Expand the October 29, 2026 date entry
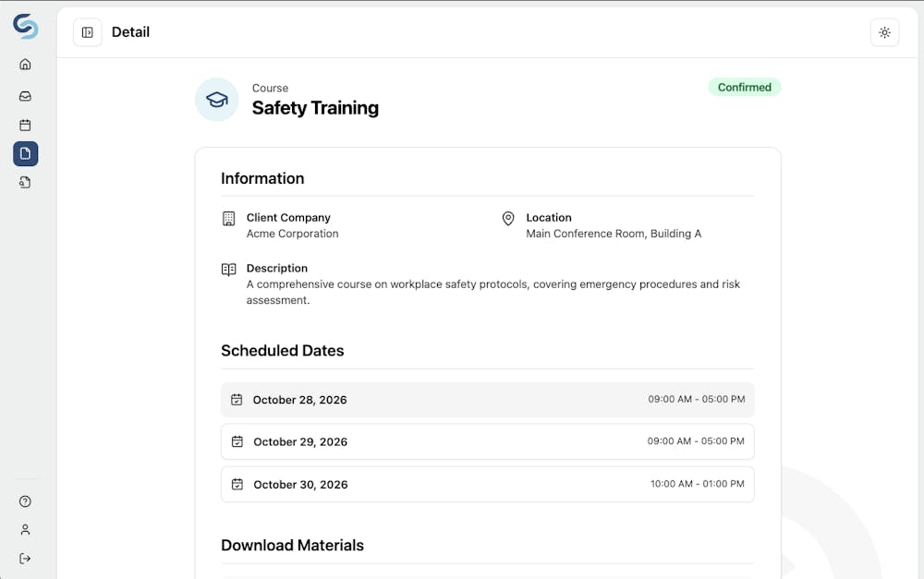Screen dimensions: 924x579 click(x=487, y=441)
